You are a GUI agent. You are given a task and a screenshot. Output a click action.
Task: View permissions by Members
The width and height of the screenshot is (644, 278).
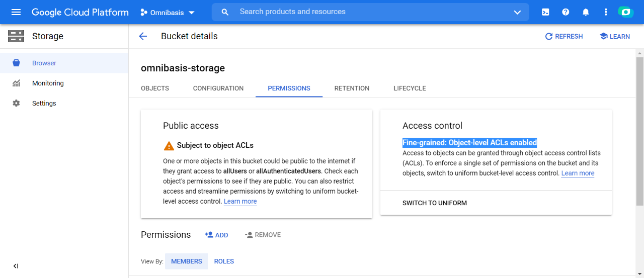point(186,261)
